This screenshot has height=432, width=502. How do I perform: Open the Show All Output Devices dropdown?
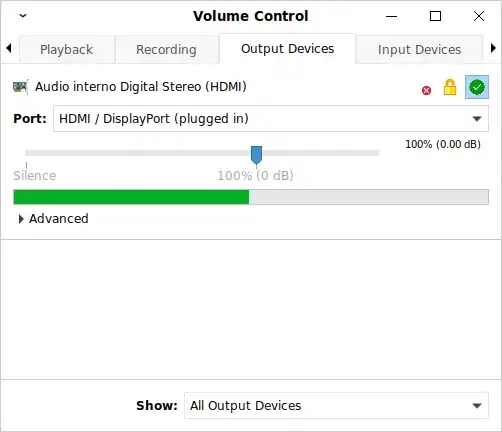point(336,406)
